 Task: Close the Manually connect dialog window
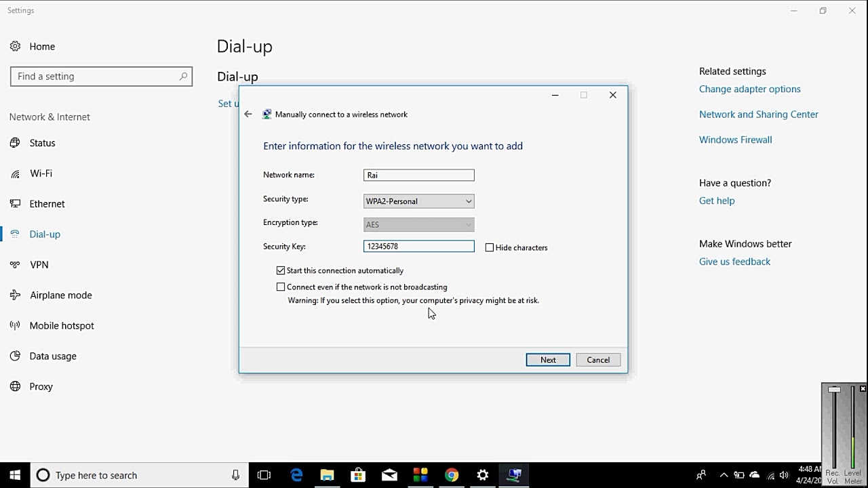[x=613, y=95]
